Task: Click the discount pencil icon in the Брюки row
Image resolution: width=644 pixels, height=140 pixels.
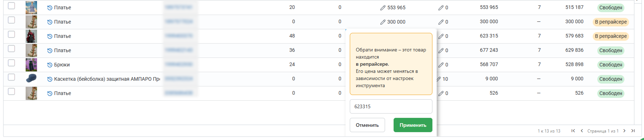Action: pyautogui.click(x=441, y=65)
